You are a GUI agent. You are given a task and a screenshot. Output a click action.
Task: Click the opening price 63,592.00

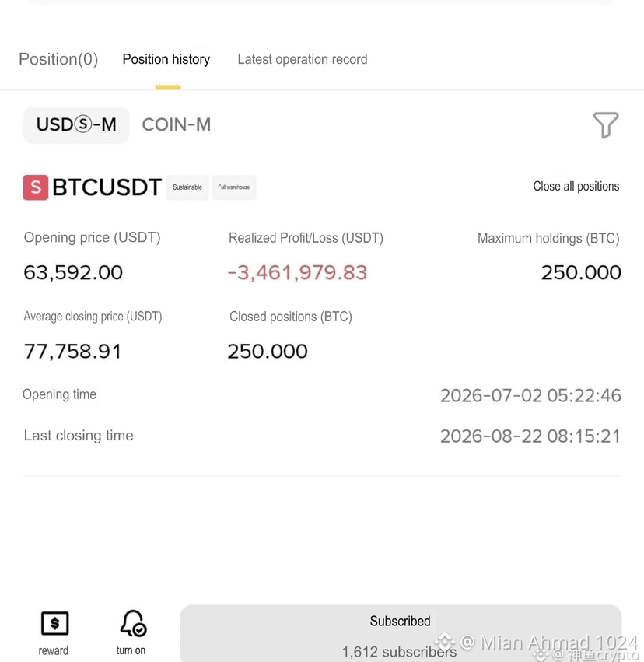tap(73, 273)
